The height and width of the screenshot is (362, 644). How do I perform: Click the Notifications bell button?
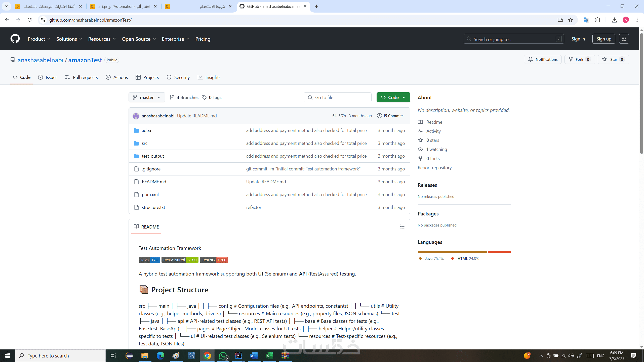point(543,60)
